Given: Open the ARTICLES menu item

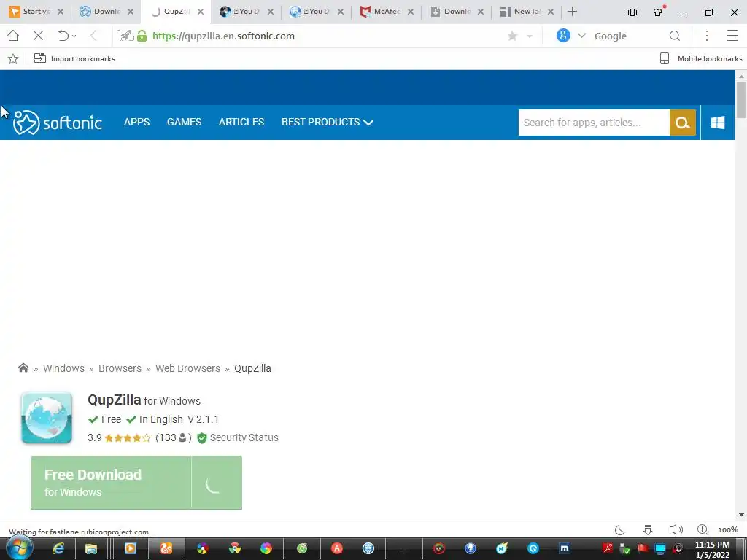Looking at the screenshot, I should pos(241,122).
